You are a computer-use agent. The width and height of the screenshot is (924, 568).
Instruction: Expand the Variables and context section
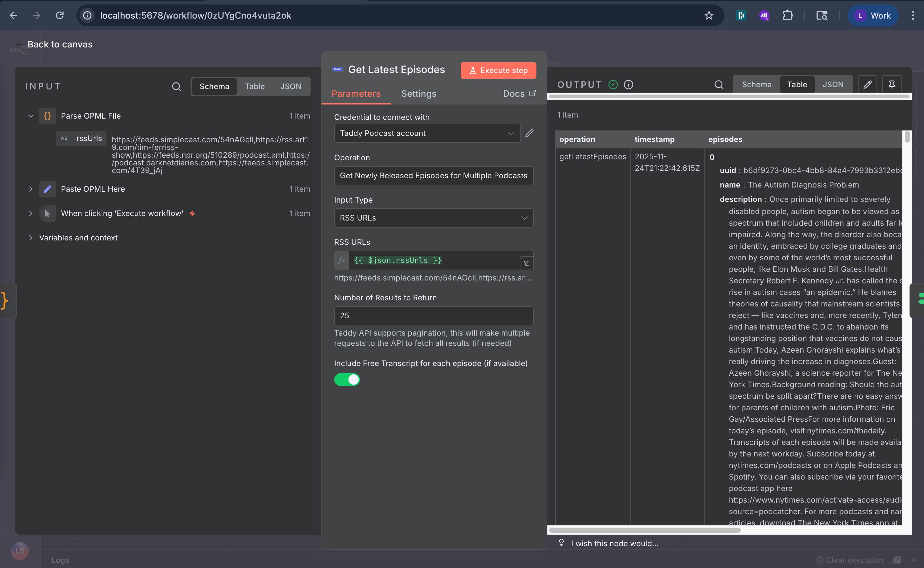pyautogui.click(x=30, y=238)
